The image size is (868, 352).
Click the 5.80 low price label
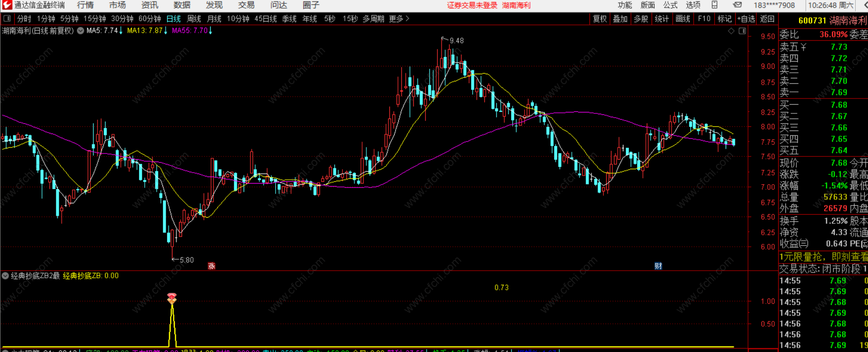point(186,260)
